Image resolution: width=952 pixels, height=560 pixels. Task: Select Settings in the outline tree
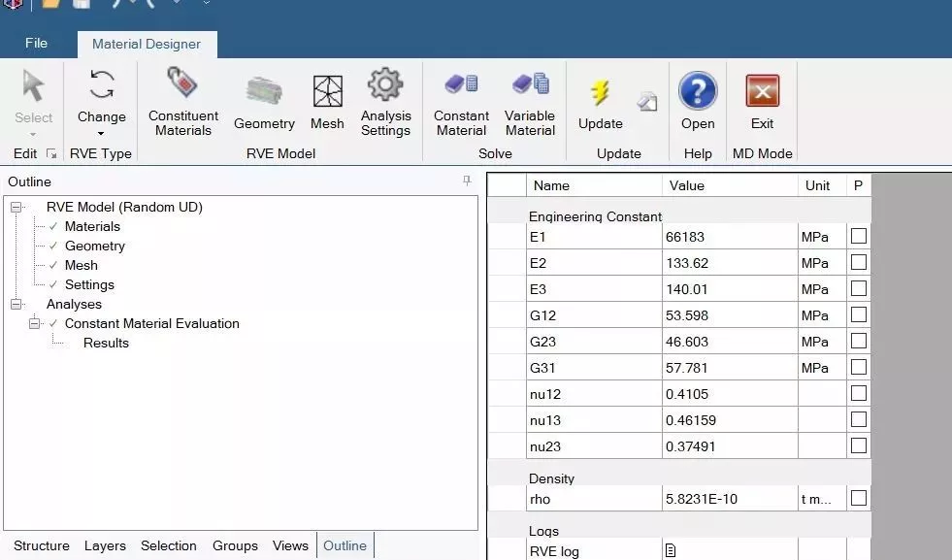pyautogui.click(x=89, y=285)
